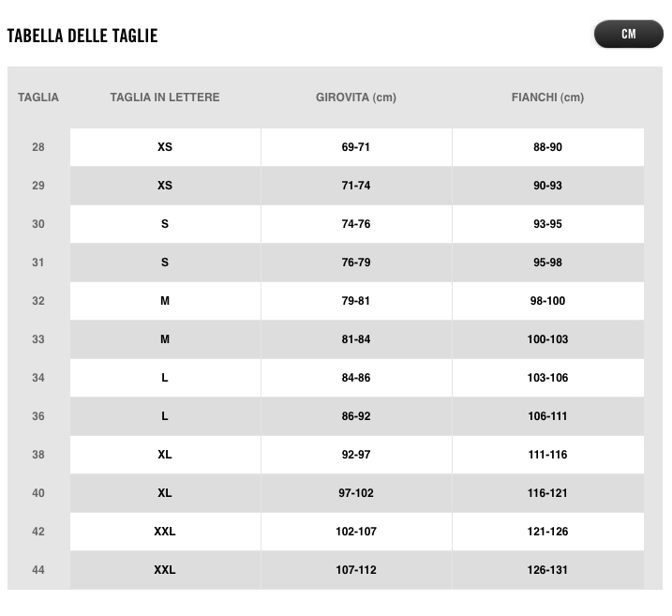This screenshot has width=672, height=616.
Task: Click the XS cell for size 29
Action: (x=165, y=186)
